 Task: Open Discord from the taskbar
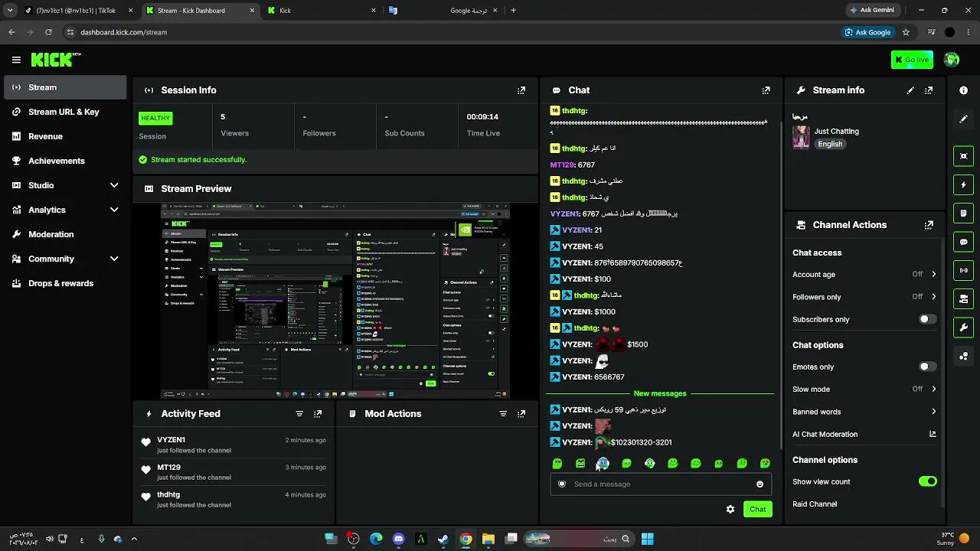click(x=398, y=539)
